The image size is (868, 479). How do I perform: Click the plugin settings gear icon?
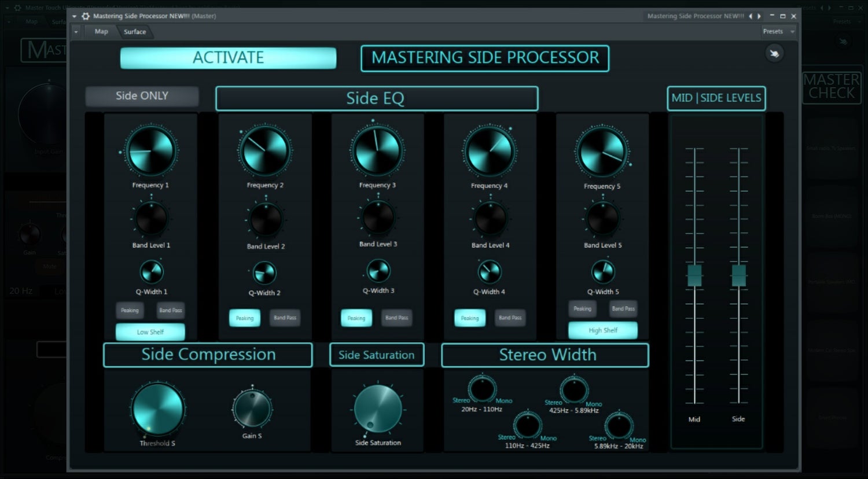tap(86, 16)
